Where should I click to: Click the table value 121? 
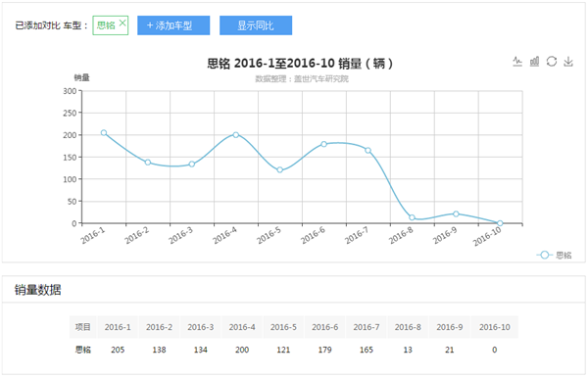click(x=283, y=350)
